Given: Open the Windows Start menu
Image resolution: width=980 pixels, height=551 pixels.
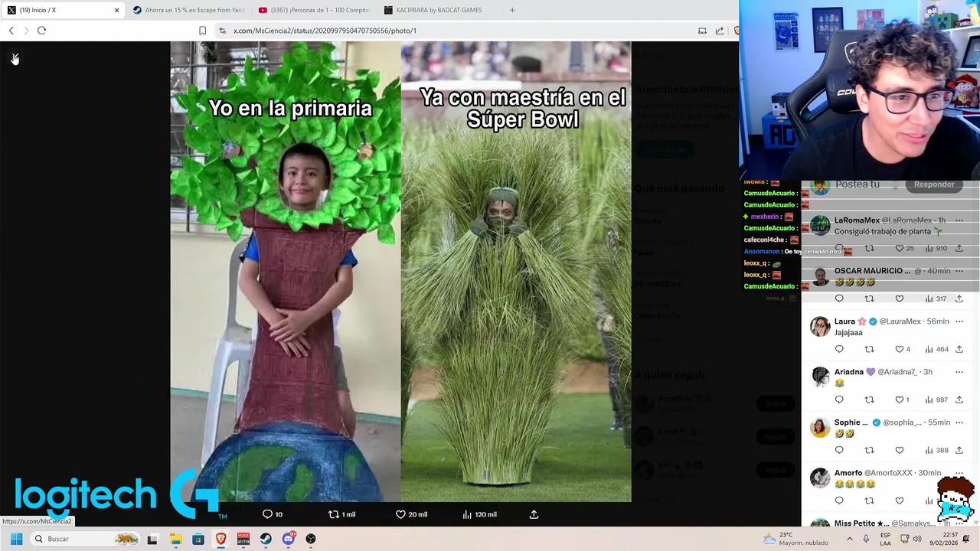Looking at the screenshot, I should [16, 539].
